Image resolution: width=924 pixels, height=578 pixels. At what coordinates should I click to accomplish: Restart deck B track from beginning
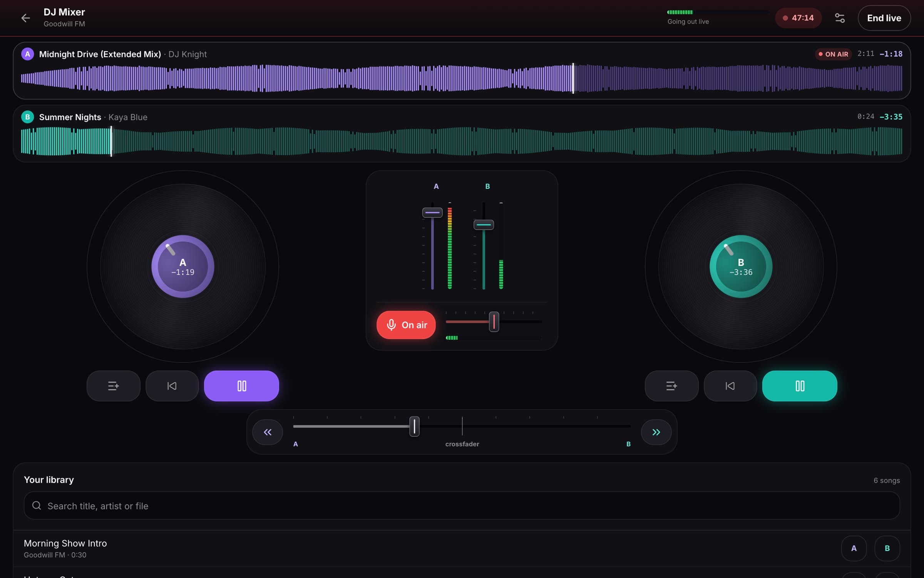[x=730, y=386]
